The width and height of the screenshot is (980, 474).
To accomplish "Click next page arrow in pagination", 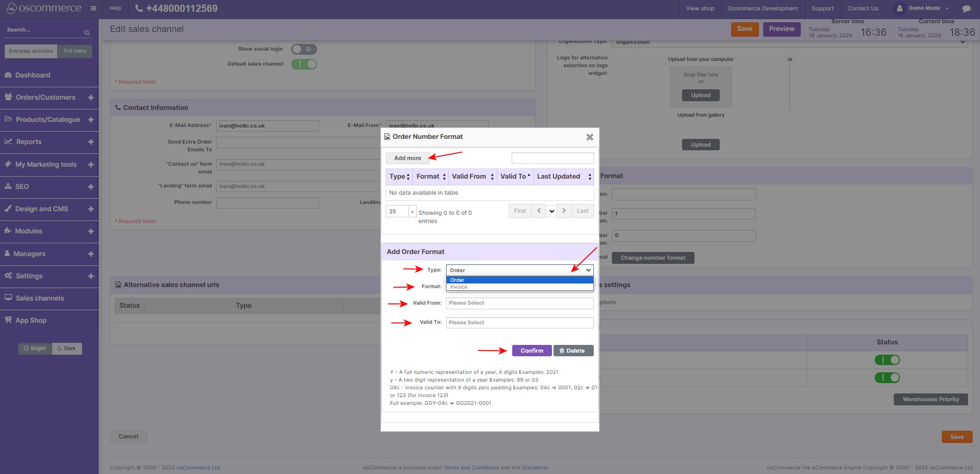I will (564, 211).
